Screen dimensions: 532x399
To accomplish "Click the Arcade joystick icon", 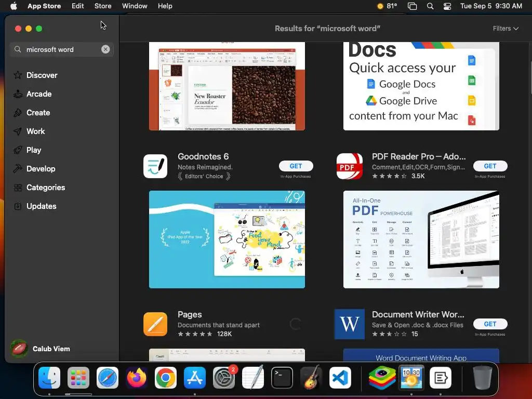I will tap(18, 94).
